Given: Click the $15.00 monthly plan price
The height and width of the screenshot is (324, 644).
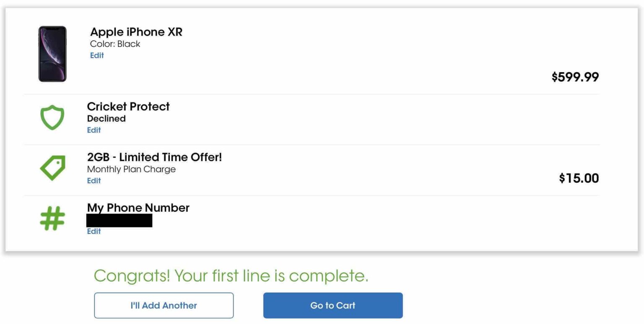Looking at the screenshot, I should coord(579,178).
